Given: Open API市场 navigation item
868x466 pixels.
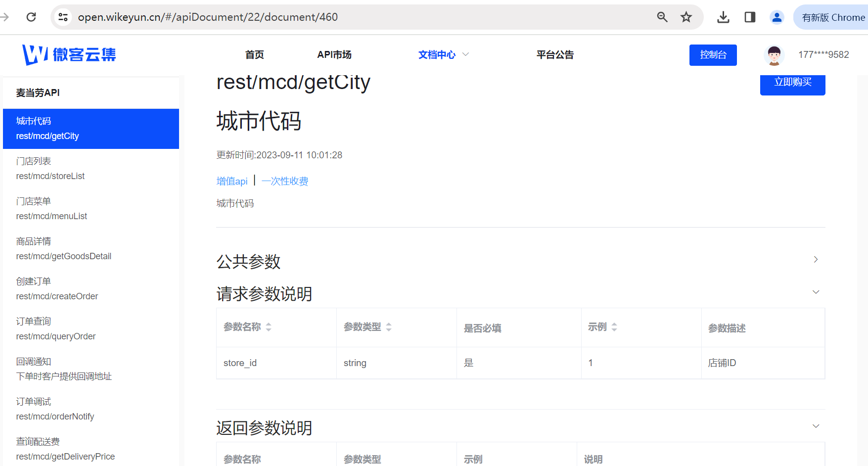Looking at the screenshot, I should click(334, 54).
